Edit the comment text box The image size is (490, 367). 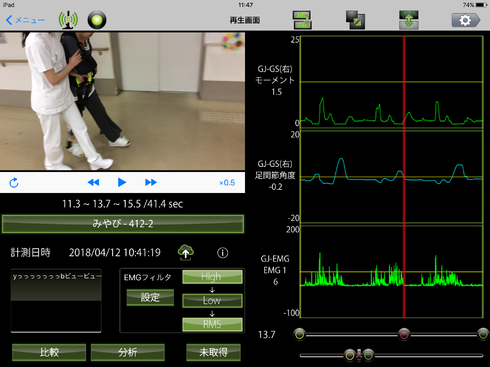[56, 301]
